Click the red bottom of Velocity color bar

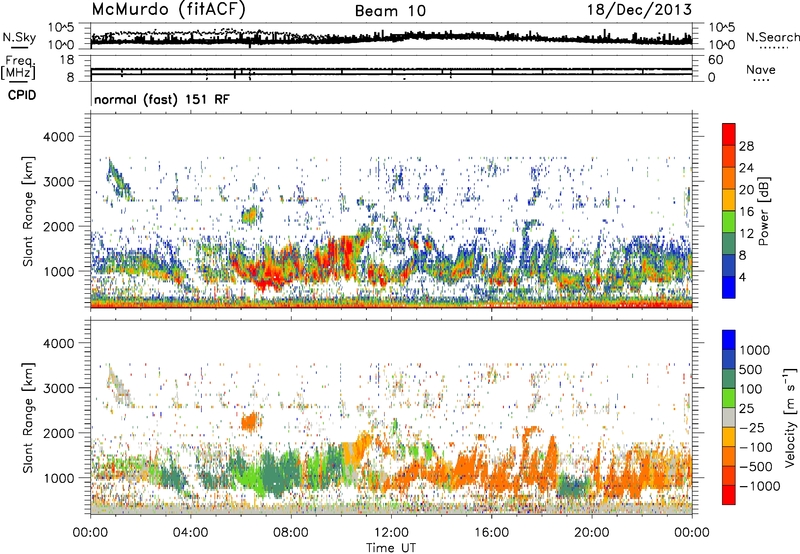[x=729, y=495]
